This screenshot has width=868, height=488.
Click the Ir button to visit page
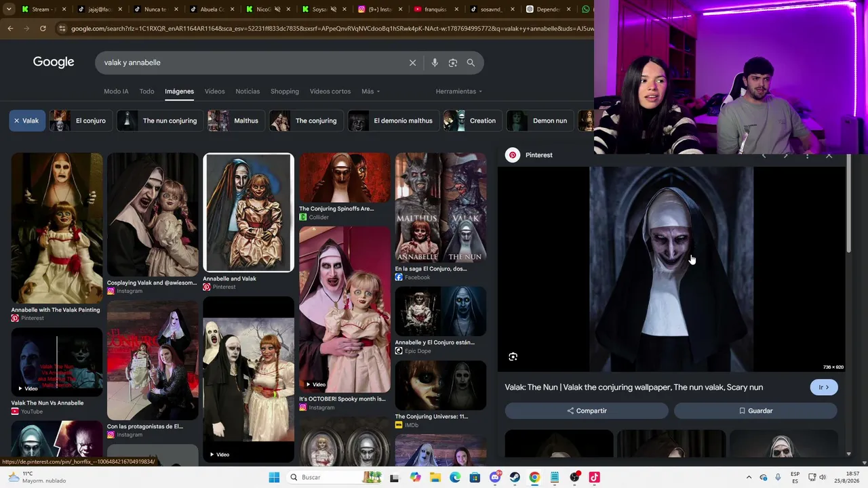824,387
